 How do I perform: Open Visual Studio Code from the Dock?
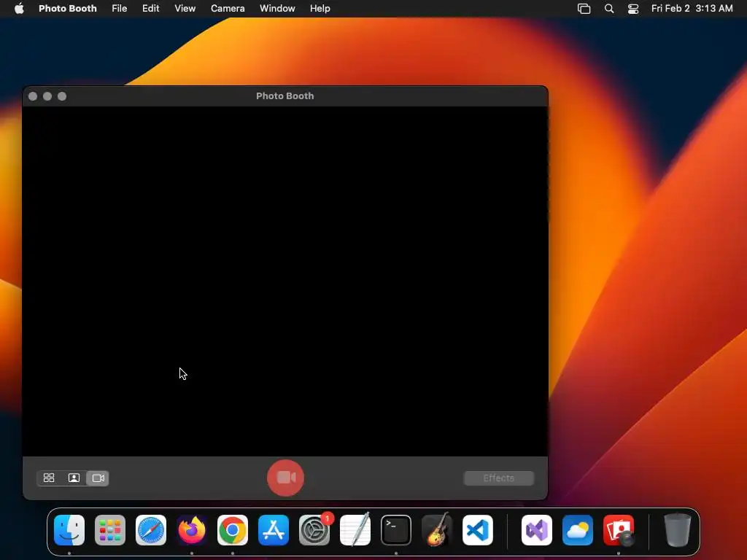tap(478, 530)
